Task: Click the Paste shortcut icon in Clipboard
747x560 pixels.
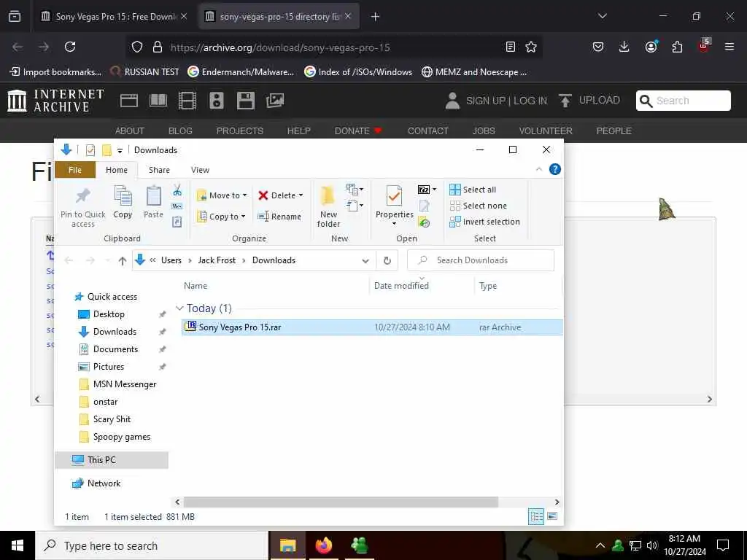Action: (x=177, y=222)
